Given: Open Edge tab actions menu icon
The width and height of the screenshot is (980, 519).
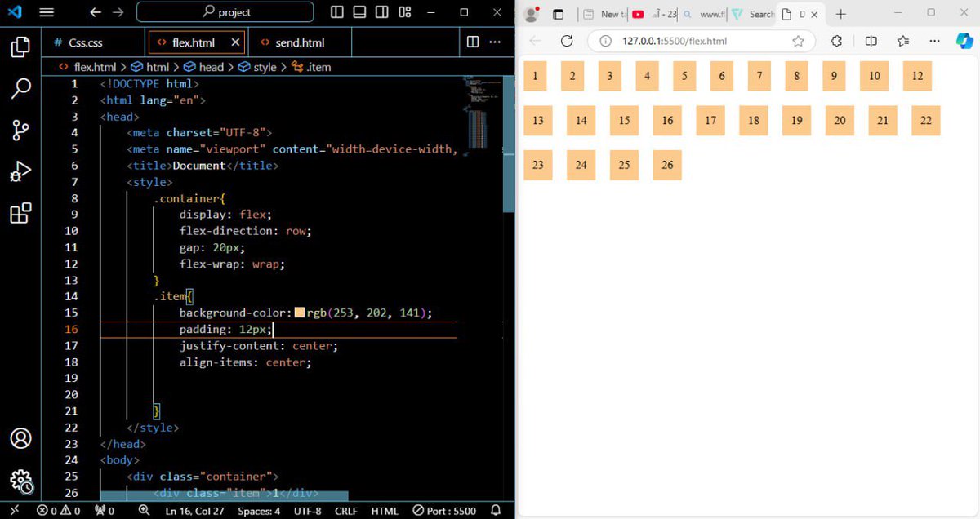Looking at the screenshot, I should [x=559, y=14].
